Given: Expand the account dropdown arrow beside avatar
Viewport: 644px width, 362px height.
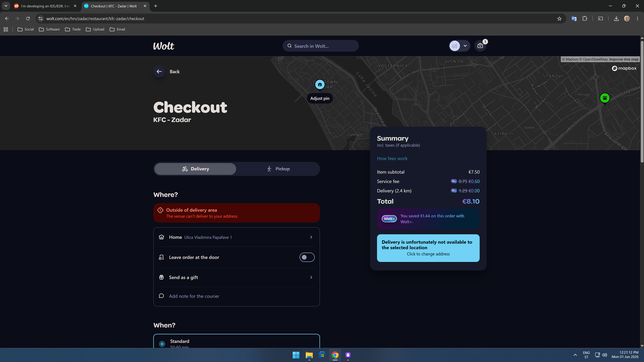Looking at the screenshot, I should [x=465, y=46].
